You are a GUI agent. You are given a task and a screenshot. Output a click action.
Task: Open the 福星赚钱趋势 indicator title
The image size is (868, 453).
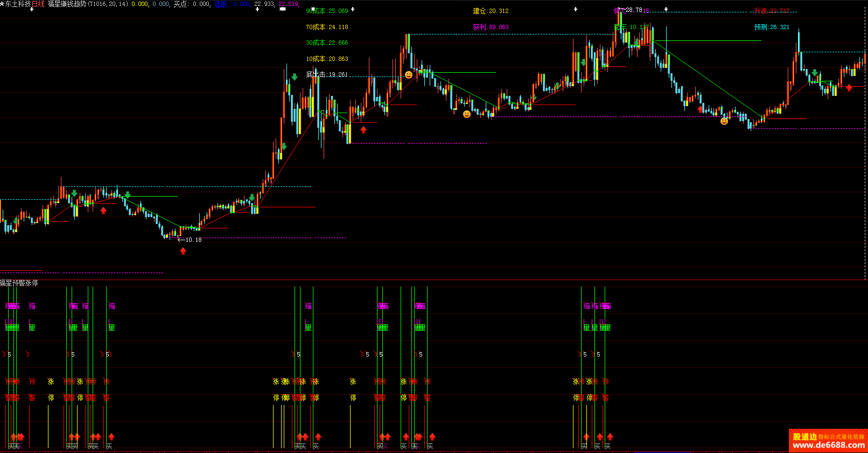(x=67, y=4)
